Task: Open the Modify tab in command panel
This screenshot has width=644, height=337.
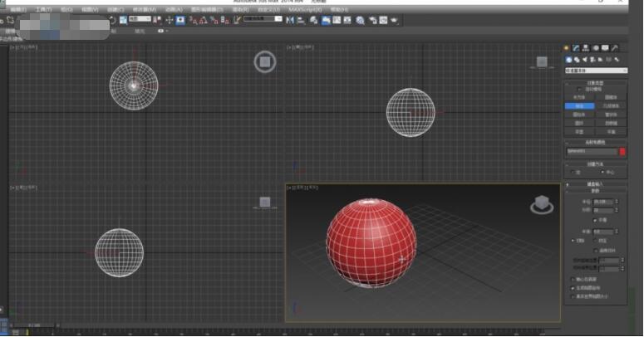Action: coord(577,48)
